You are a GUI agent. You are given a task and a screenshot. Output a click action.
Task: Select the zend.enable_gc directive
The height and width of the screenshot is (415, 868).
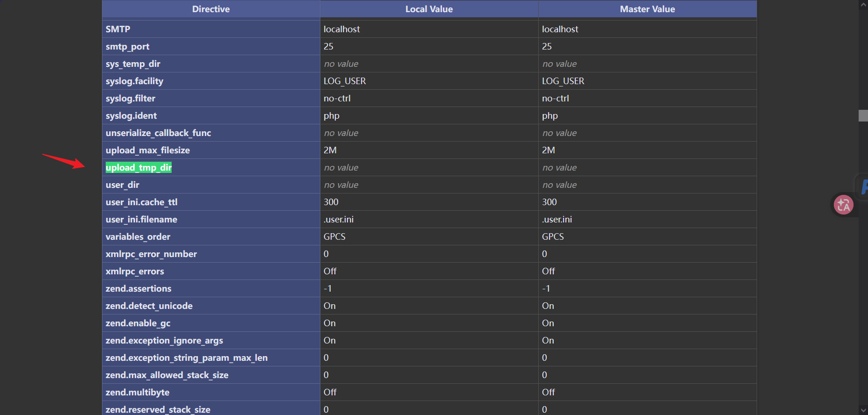pos(138,323)
